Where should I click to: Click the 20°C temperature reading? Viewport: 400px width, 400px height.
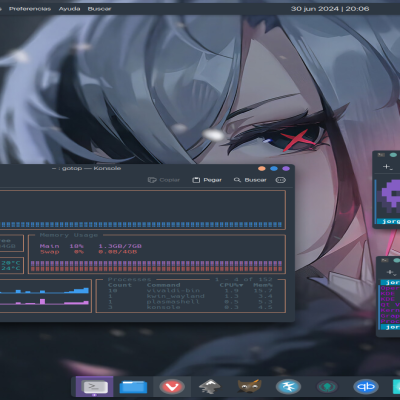(11, 263)
